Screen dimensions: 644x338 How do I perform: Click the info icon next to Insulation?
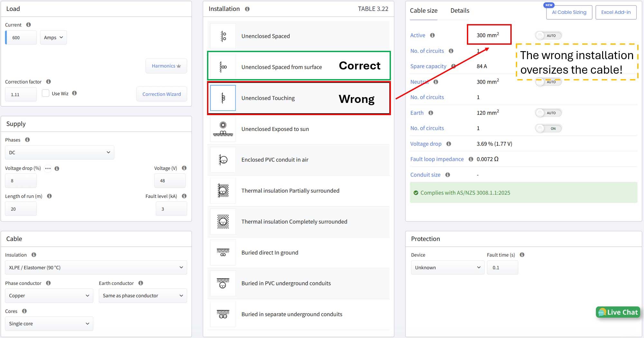(34, 255)
